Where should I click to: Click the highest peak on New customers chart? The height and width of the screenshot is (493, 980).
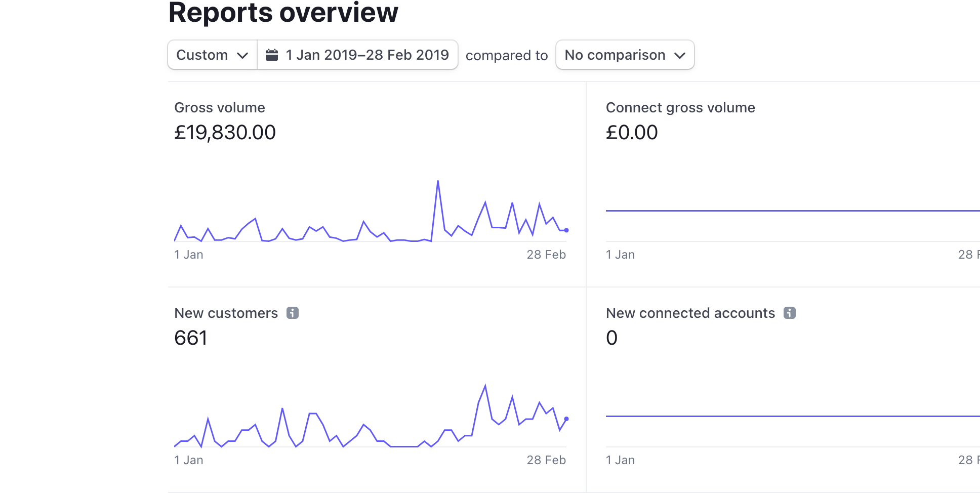coord(485,386)
